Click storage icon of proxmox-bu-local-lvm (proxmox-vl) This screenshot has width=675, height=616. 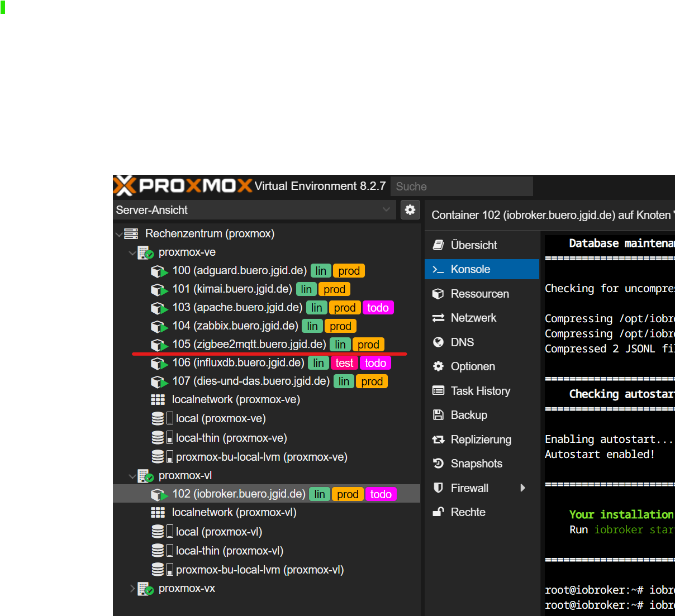[162, 570]
